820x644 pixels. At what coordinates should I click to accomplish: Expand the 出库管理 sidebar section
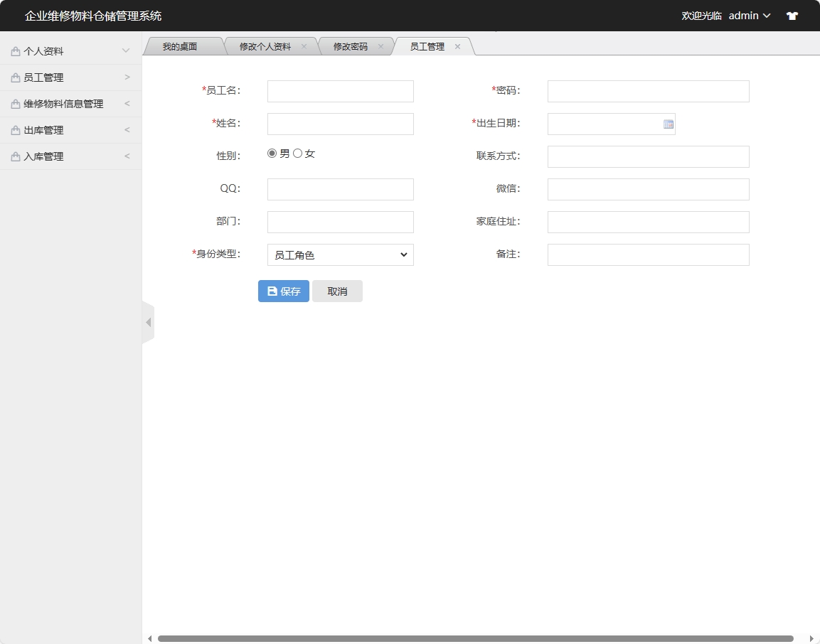point(64,129)
